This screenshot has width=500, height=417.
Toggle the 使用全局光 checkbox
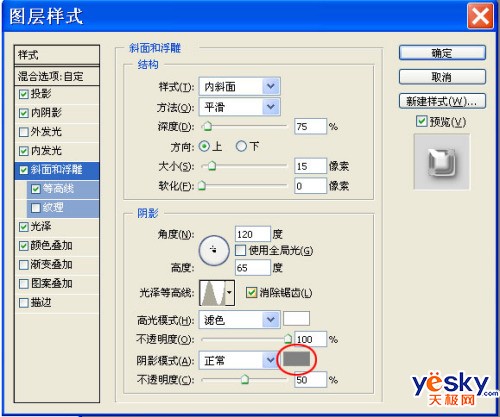(x=240, y=250)
